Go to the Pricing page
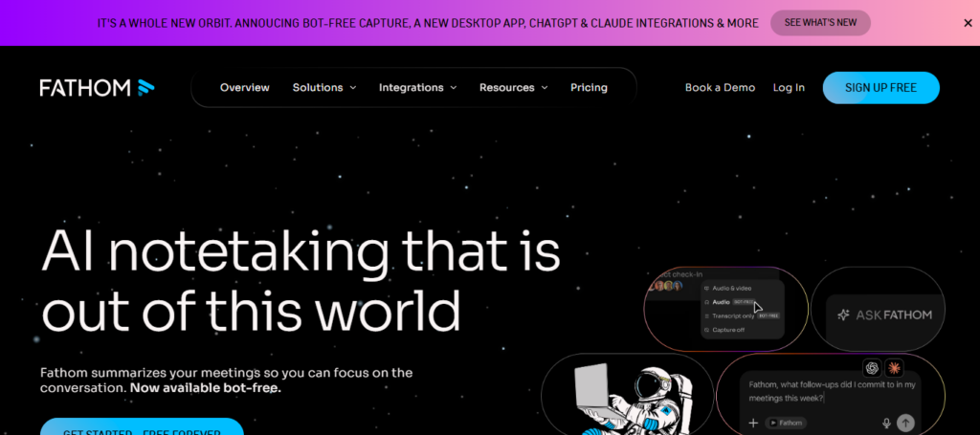Image resolution: width=980 pixels, height=435 pixels. pyautogui.click(x=589, y=87)
